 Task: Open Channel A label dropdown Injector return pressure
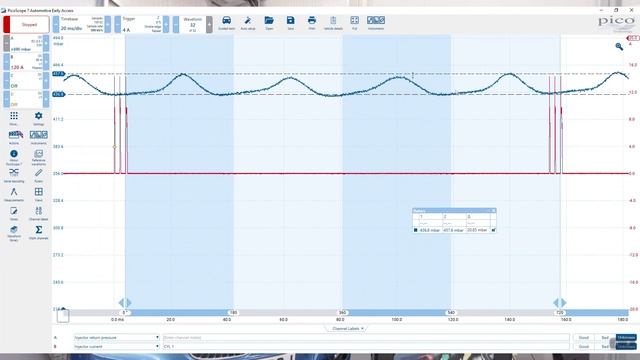[x=116, y=338]
